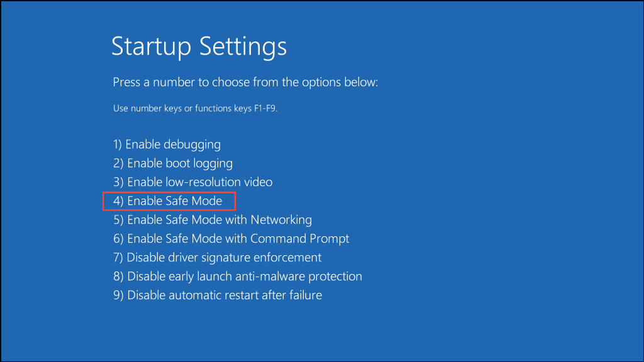Click the blue background area below options
644x362 pixels.
pyautogui.click(x=322, y=333)
